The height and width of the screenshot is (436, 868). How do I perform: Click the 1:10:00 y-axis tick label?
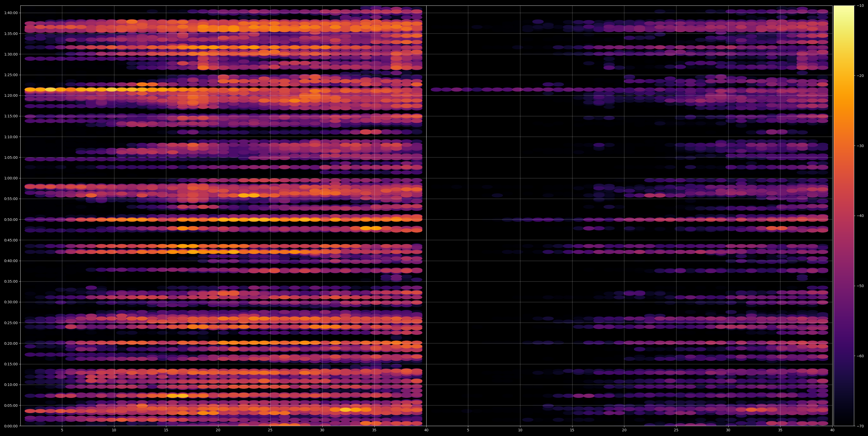[11, 137]
